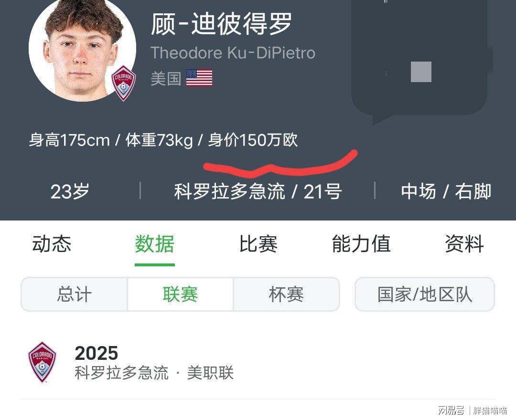Click the 身价150万欧 market value text
This screenshot has height=420, width=516.
(x=253, y=140)
